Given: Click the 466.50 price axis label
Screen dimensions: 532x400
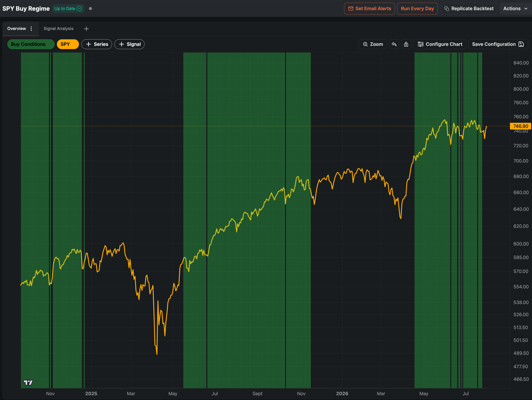Looking at the screenshot, I should [521, 379].
